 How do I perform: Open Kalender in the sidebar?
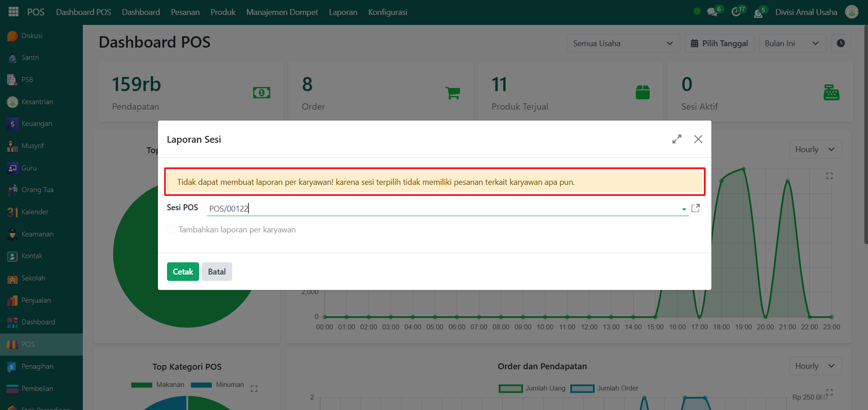pos(35,212)
